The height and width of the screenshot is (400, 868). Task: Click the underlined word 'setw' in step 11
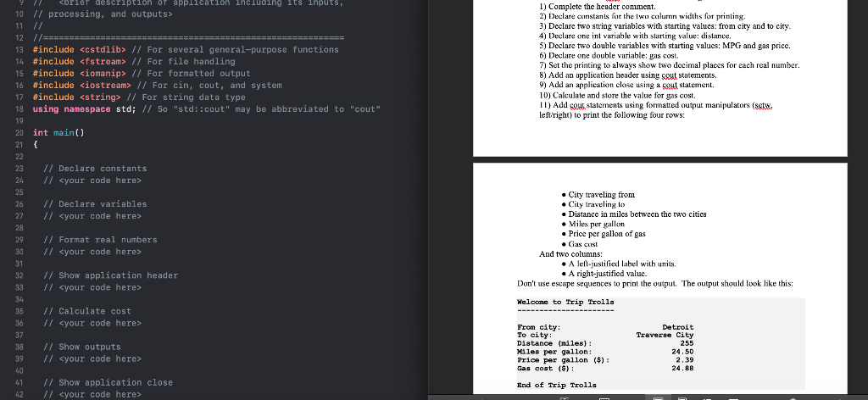(x=760, y=106)
